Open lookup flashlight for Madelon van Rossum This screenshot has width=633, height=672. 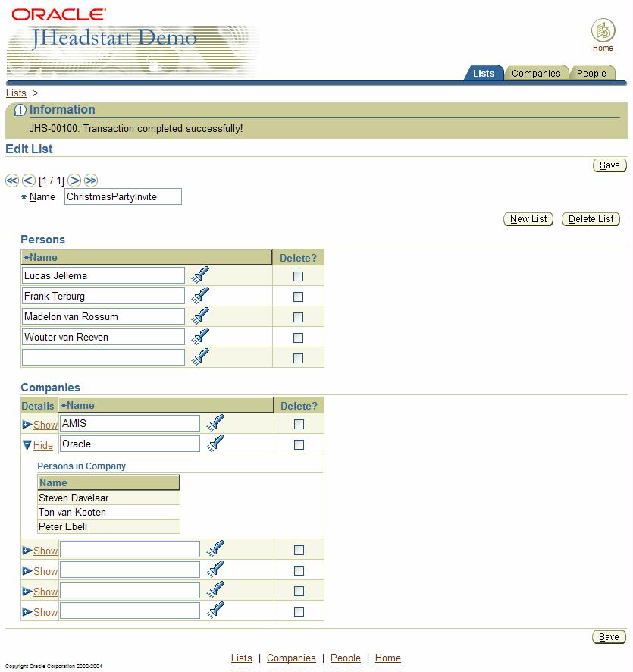pyautogui.click(x=200, y=316)
